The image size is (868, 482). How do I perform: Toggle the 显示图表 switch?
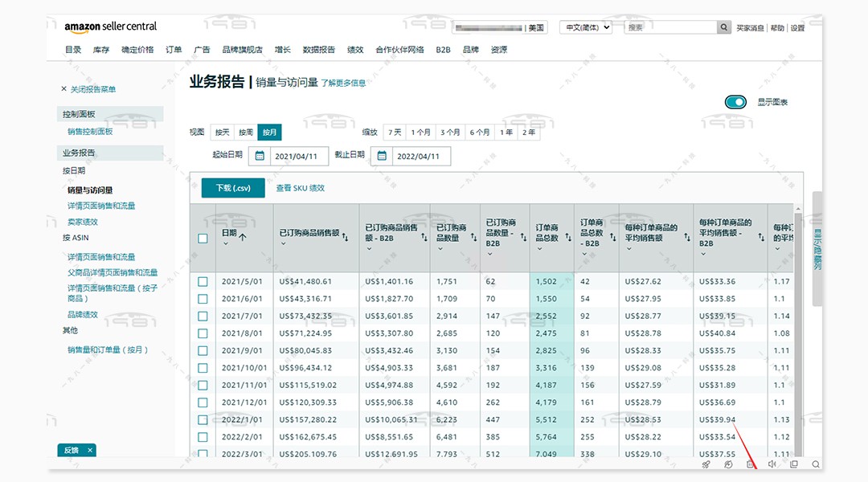tap(735, 102)
